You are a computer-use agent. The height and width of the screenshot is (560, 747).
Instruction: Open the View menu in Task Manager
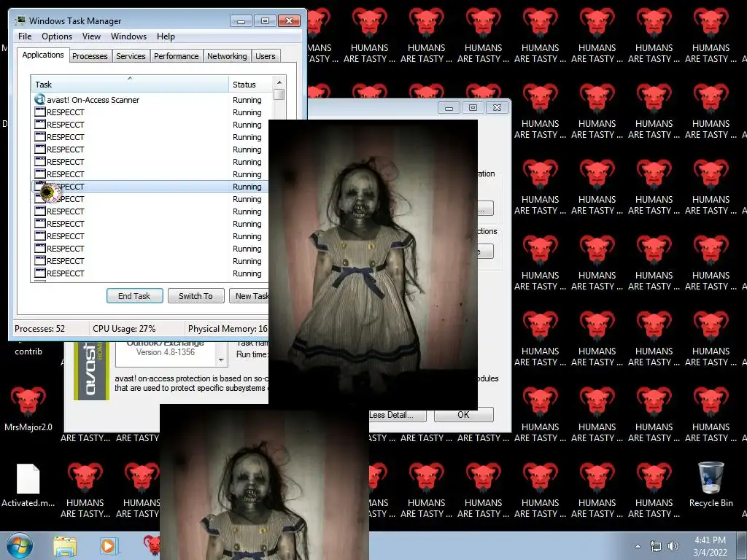(91, 36)
